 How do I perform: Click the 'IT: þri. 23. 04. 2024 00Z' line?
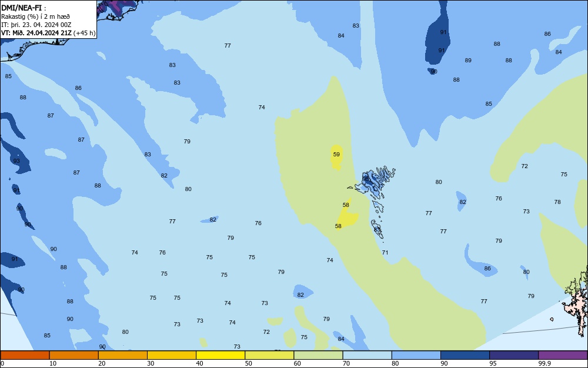coord(36,25)
